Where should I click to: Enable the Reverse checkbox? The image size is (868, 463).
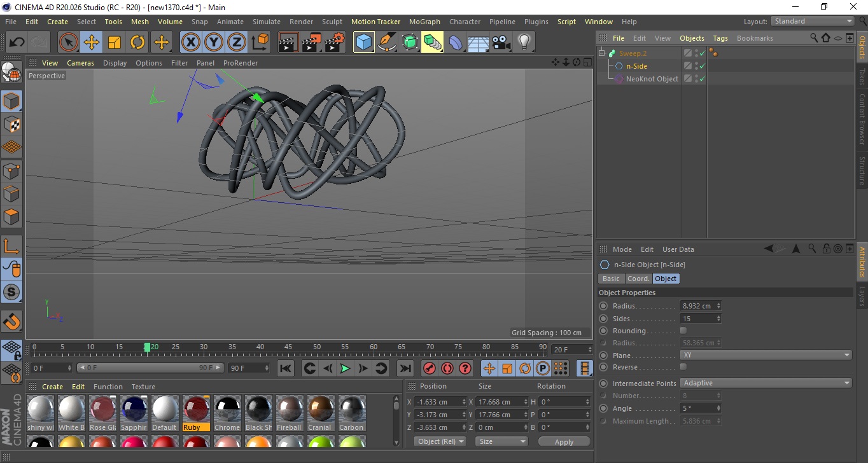pyautogui.click(x=683, y=367)
